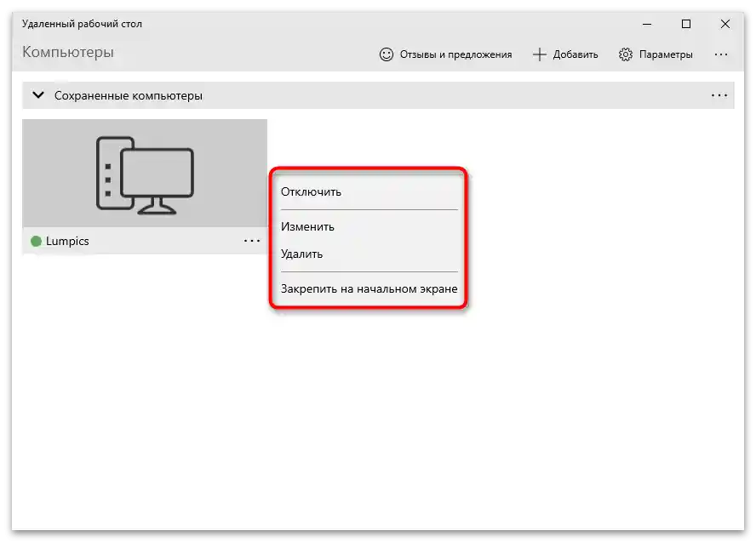Click the smiley feedback icon
This screenshot has width=756, height=542.
[387, 54]
